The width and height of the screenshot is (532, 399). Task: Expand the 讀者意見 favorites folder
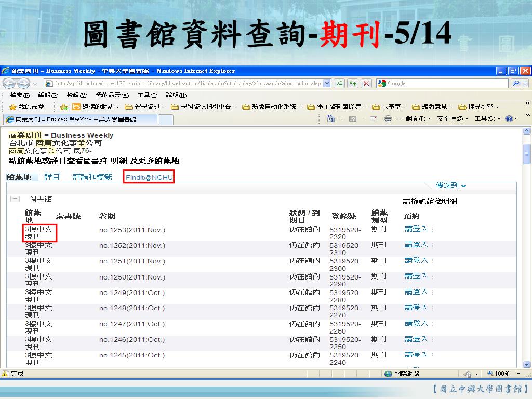coord(432,107)
